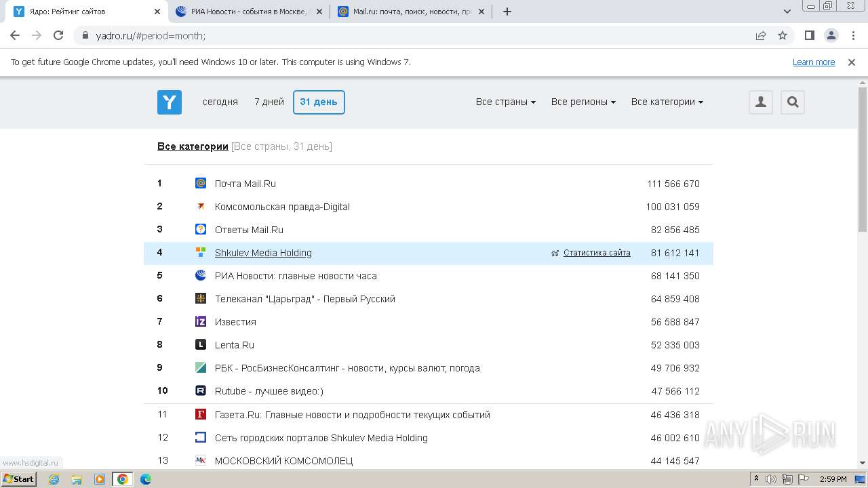Open the Lenta.Ru site link
868x488 pixels.
coord(235,345)
